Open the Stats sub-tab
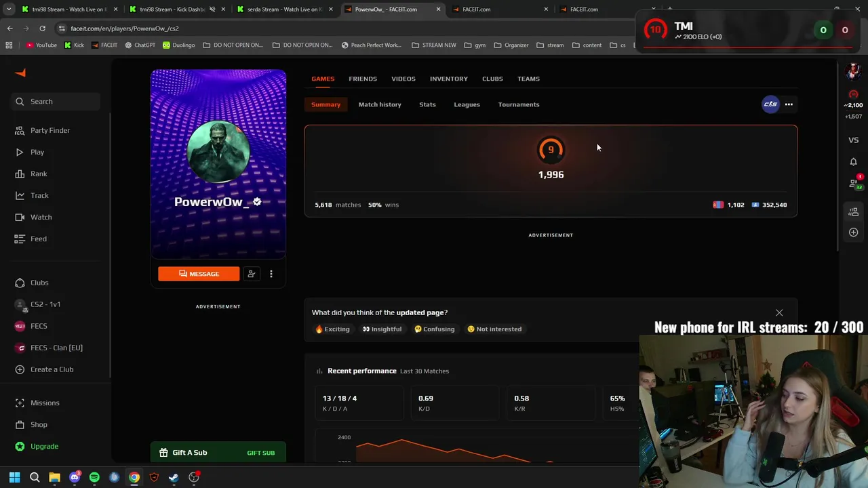 (x=427, y=104)
